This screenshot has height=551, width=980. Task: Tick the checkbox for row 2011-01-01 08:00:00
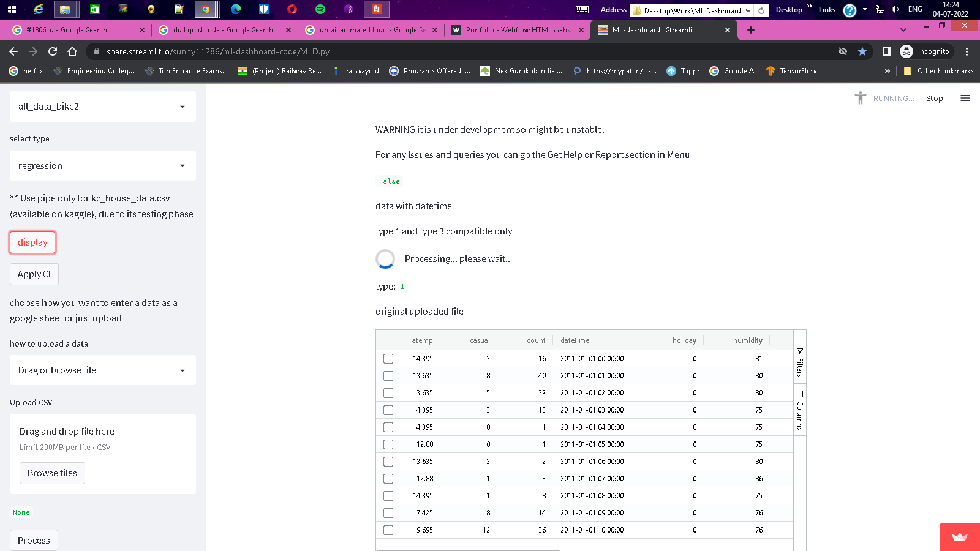388,496
